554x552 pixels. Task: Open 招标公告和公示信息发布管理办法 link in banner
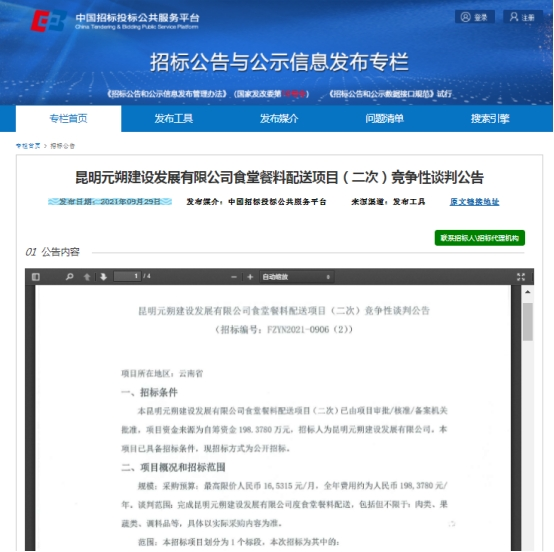(x=167, y=94)
